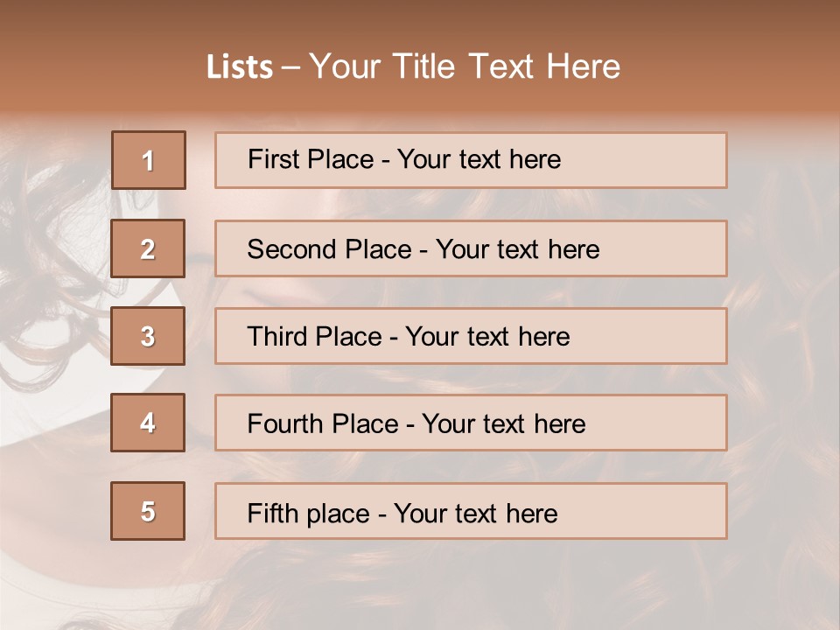
Task: Select the number 2 square
Action: [x=148, y=248]
